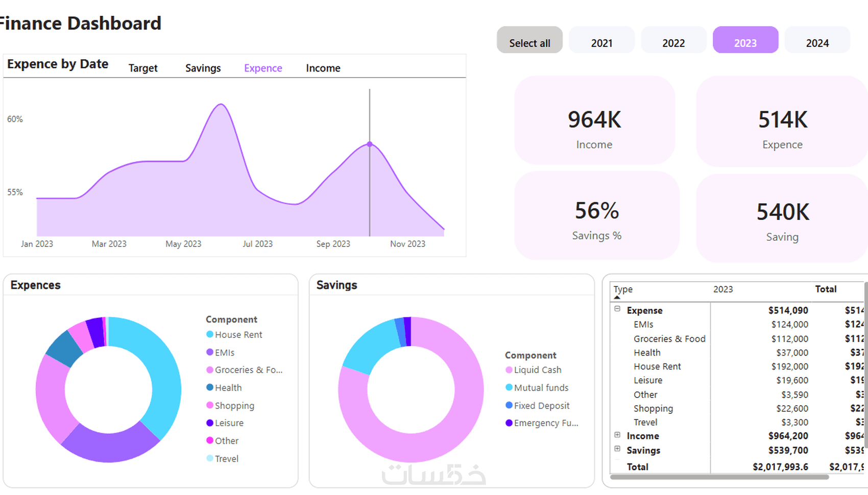Viewport: 868px width, 495px height.
Task: Expand the Income row in the table
Action: [x=617, y=435]
